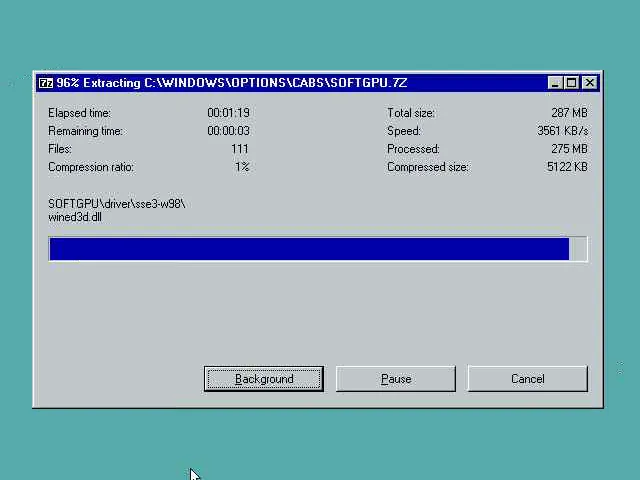Click the speed value 3561 KB/s
This screenshot has height=480, width=640.
[x=562, y=131]
